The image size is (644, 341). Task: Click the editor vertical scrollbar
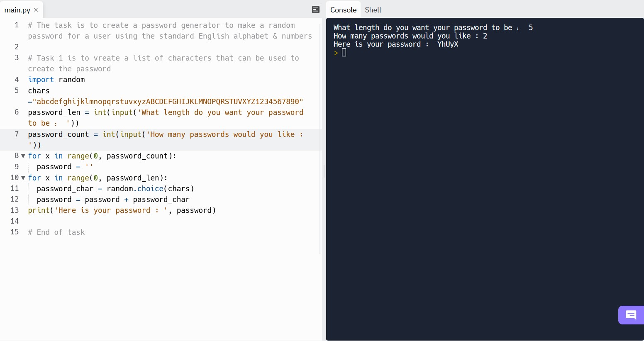pyautogui.click(x=320, y=139)
